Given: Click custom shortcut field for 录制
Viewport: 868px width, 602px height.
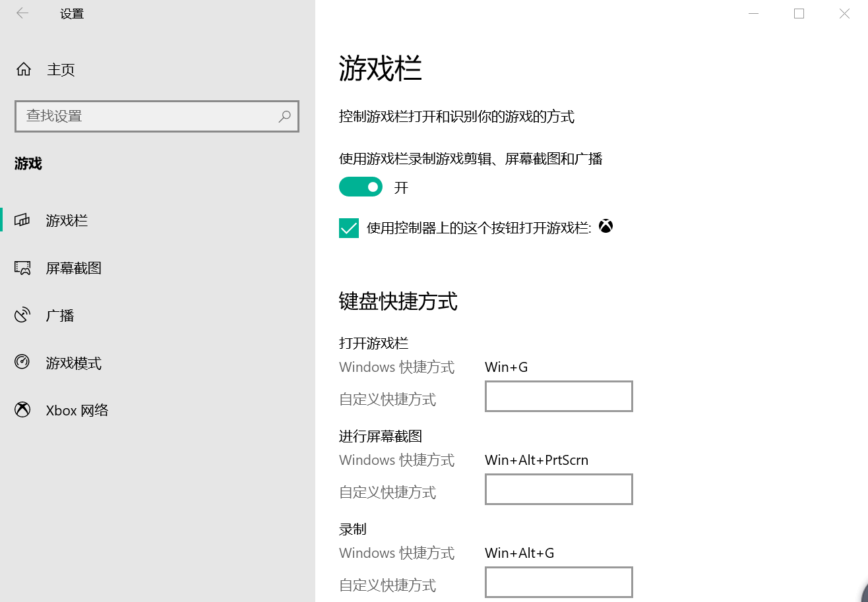Looking at the screenshot, I should point(559,582).
